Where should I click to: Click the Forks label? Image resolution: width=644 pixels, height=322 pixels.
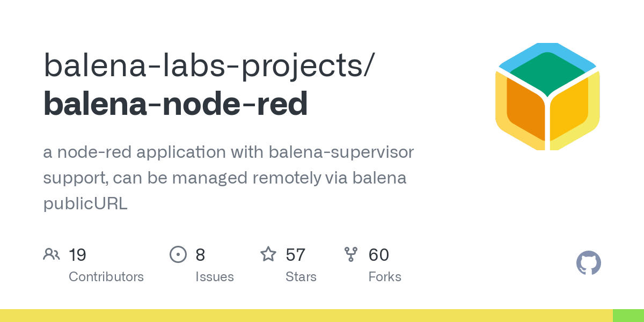pyautogui.click(x=385, y=277)
